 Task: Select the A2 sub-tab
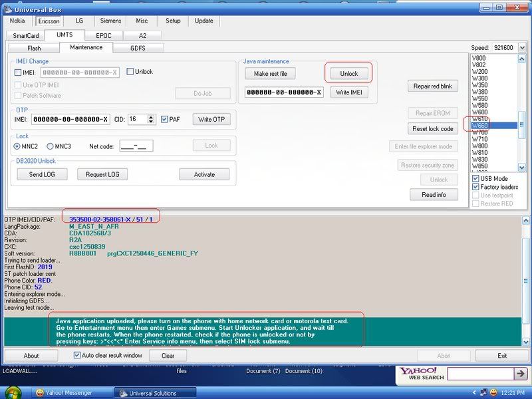[142, 36]
